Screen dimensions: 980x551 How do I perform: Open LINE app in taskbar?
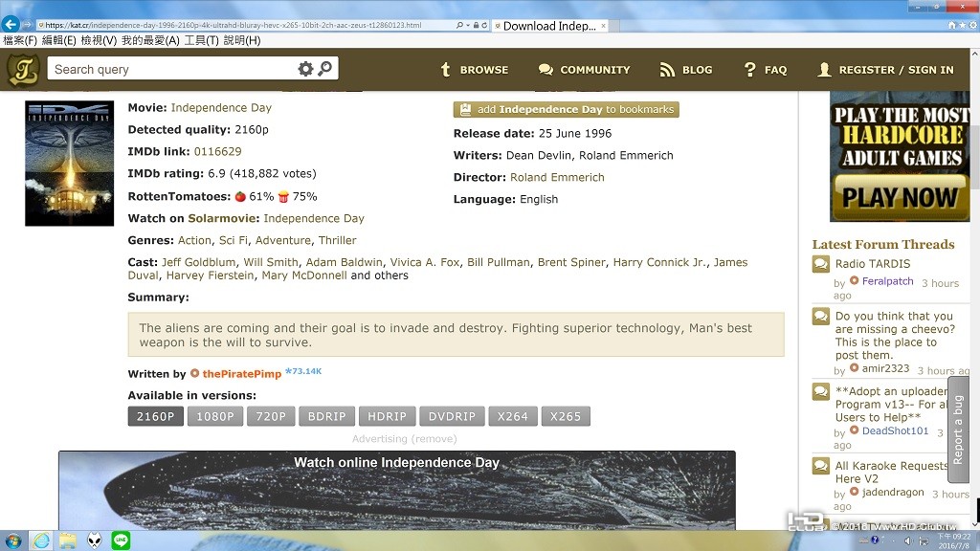coord(121,540)
